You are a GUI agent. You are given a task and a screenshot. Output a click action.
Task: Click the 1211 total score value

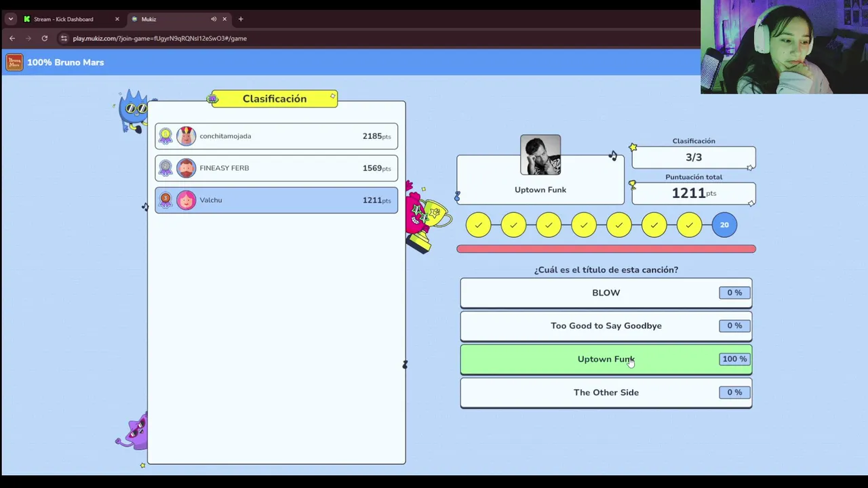click(x=688, y=193)
